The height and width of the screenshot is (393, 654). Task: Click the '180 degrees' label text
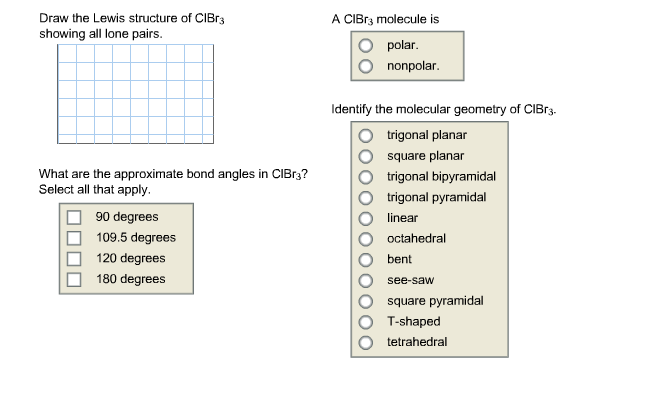[131, 279]
